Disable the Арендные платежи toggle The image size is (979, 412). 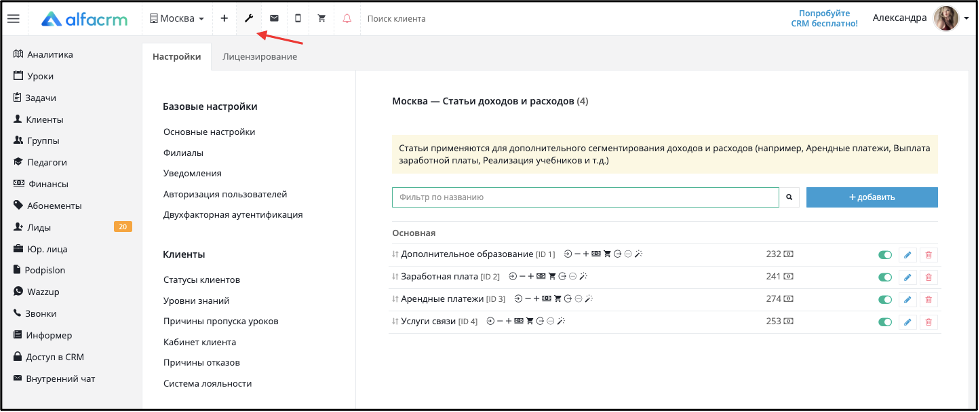(x=885, y=300)
